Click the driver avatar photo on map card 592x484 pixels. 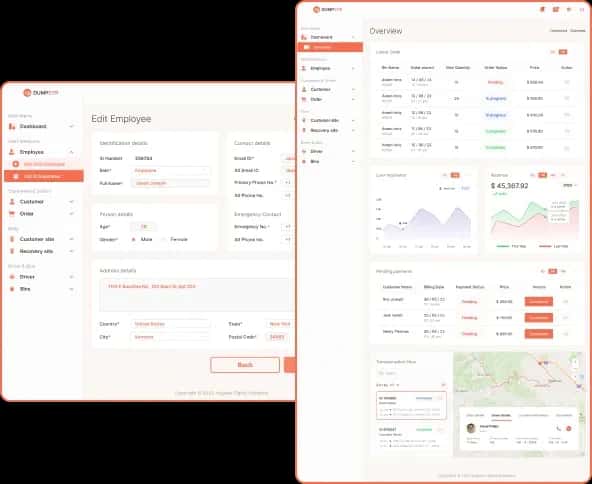coord(471,428)
